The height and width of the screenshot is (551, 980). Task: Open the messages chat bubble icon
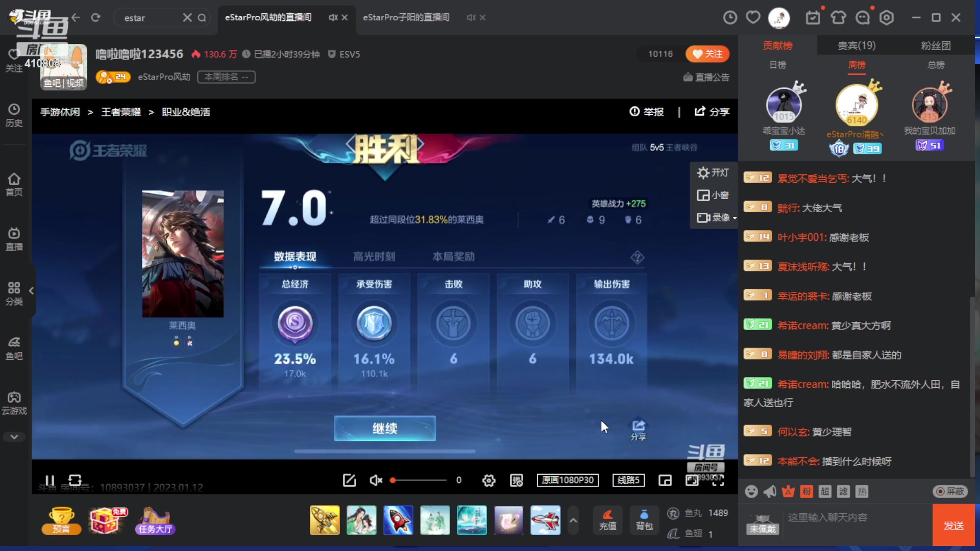[863, 18]
